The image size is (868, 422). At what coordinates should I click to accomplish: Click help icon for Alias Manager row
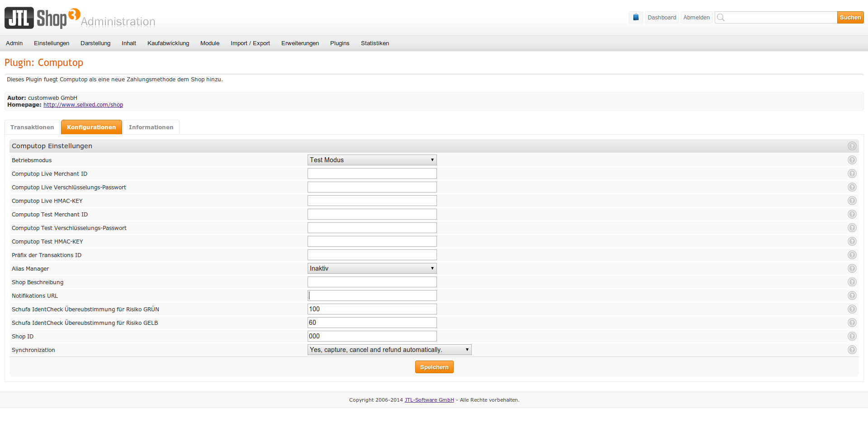(852, 268)
